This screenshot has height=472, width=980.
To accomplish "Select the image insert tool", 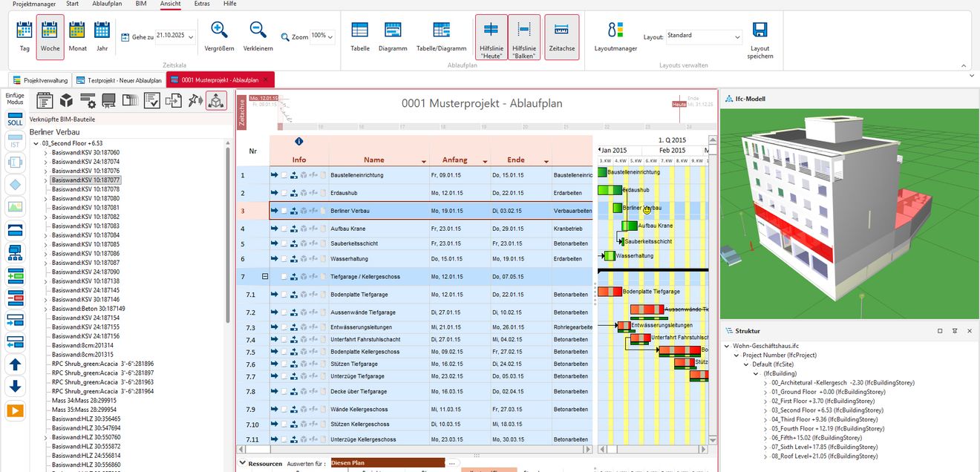I will point(16,206).
